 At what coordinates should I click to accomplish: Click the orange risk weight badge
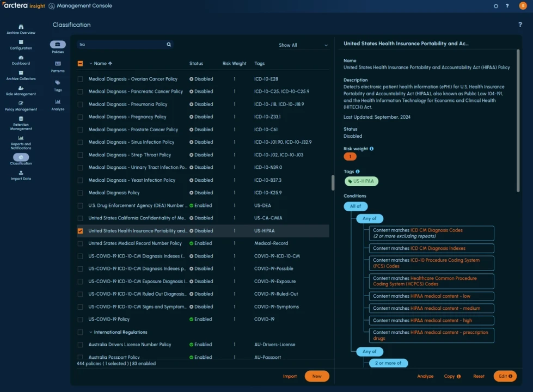tap(350, 156)
